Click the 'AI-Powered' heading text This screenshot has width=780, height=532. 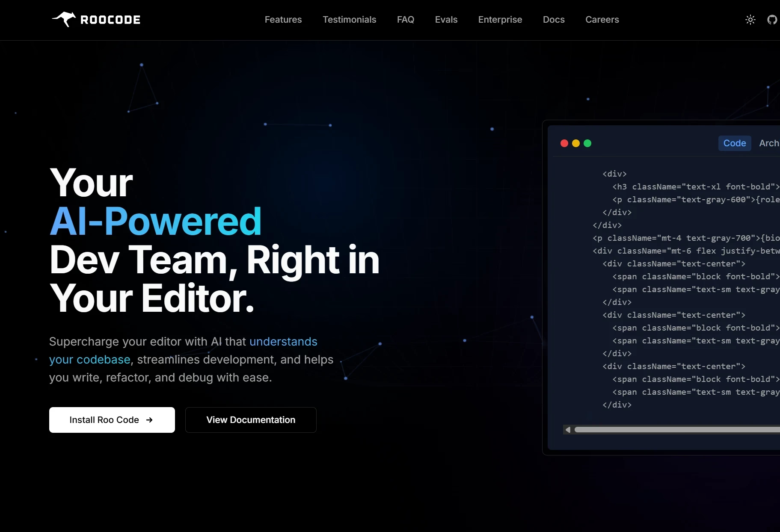(x=156, y=221)
